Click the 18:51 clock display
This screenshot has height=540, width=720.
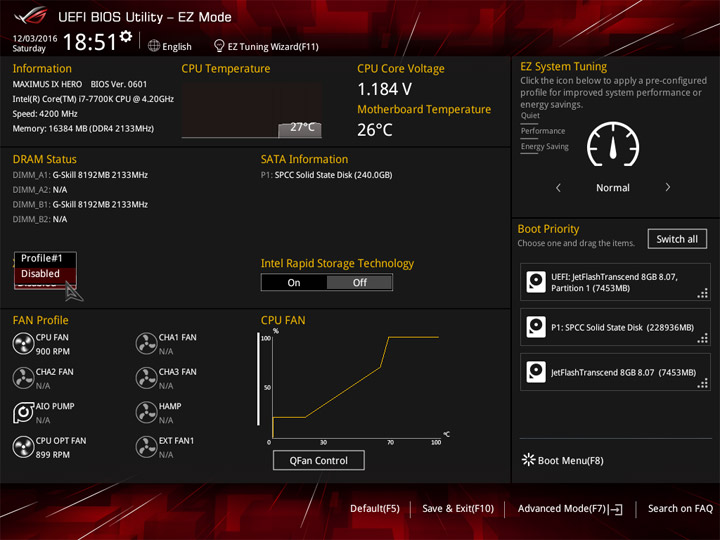pos(90,42)
